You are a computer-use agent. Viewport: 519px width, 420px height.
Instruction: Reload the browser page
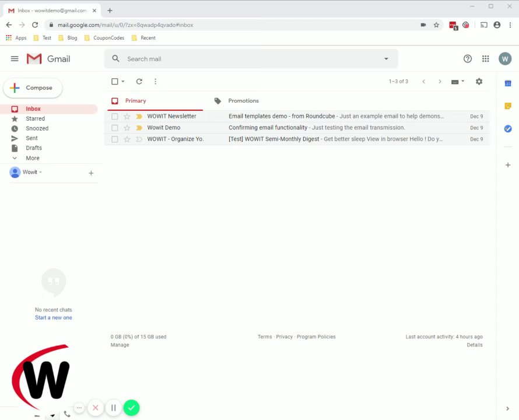tap(35, 25)
